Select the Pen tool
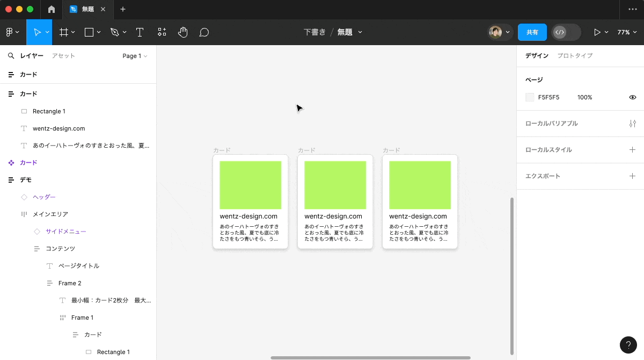644x360 pixels. point(115,32)
